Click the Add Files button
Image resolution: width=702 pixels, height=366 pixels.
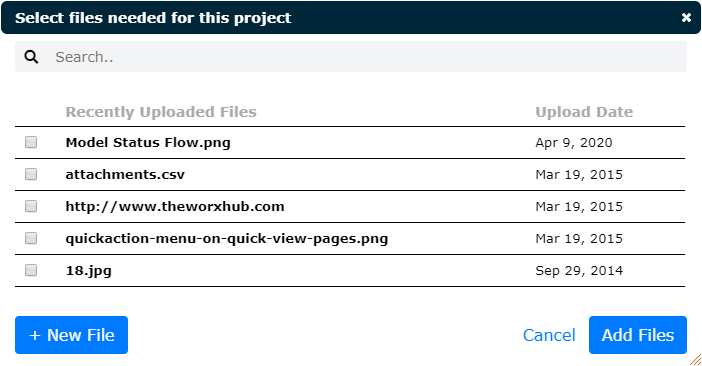pos(638,335)
